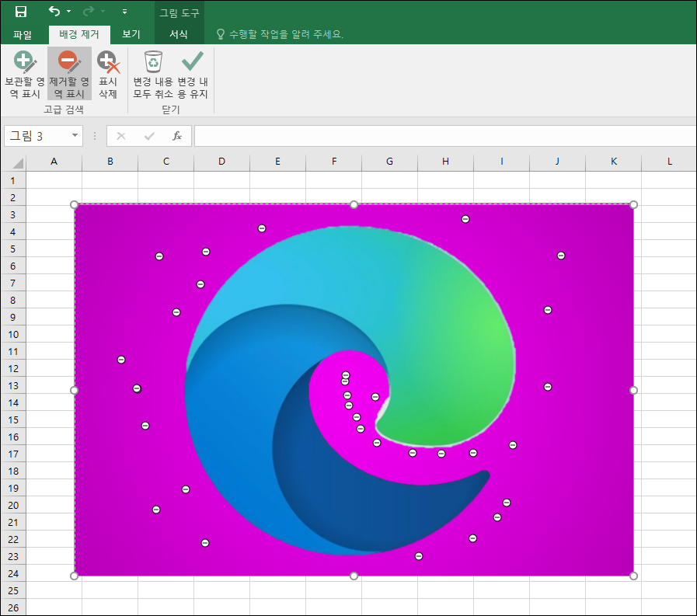
Task: Click the formula bar confirm checkmark
Action: click(149, 136)
